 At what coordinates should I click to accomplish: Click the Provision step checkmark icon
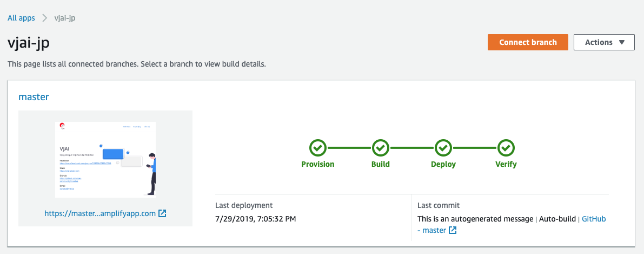318,147
